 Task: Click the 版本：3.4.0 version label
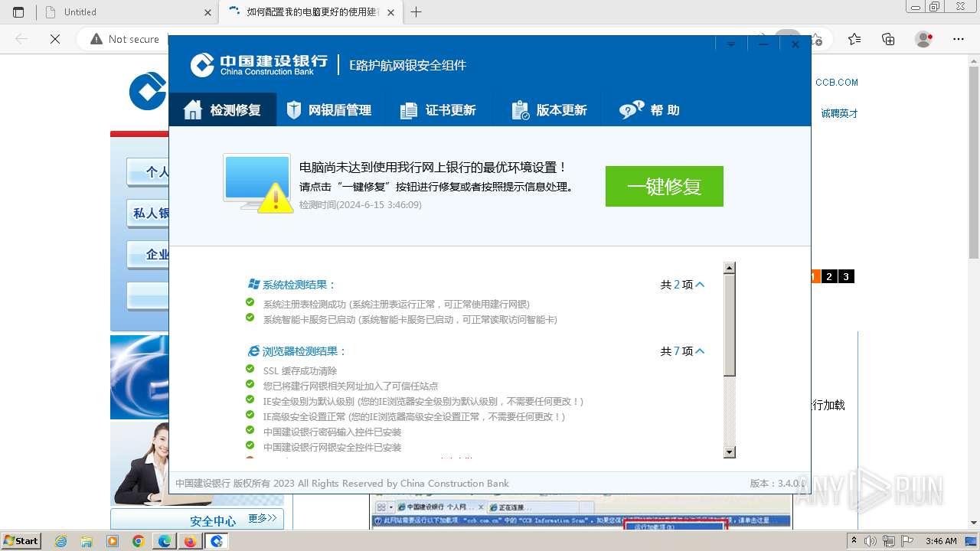[x=776, y=484]
